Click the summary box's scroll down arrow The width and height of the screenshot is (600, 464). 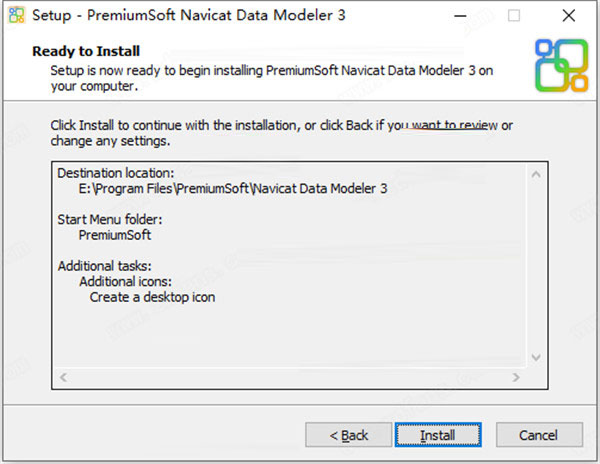click(x=537, y=357)
